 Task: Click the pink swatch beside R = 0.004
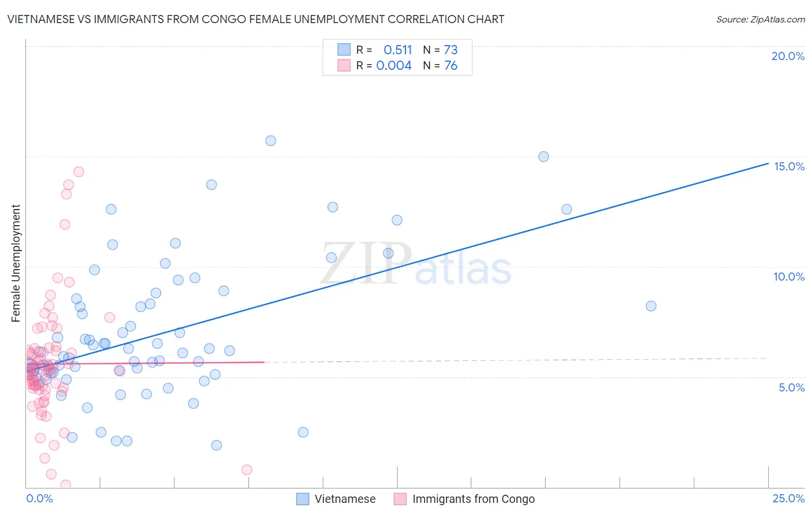(x=344, y=65)
